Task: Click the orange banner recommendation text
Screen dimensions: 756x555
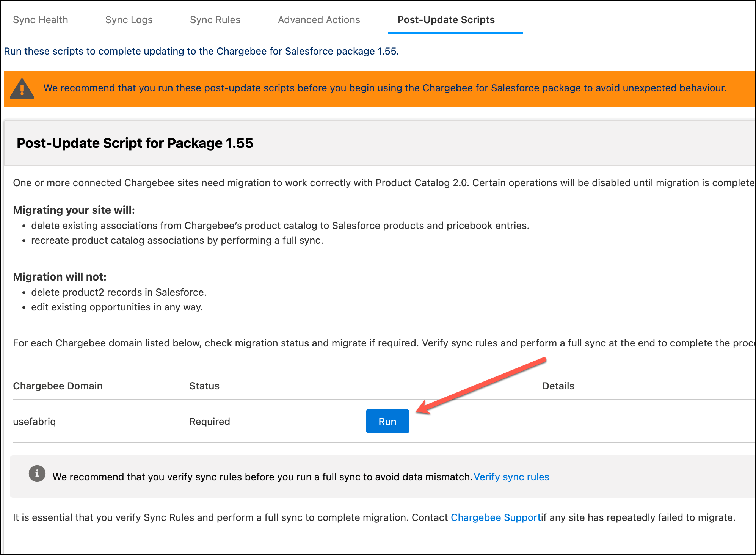Action: coord(385,88)
